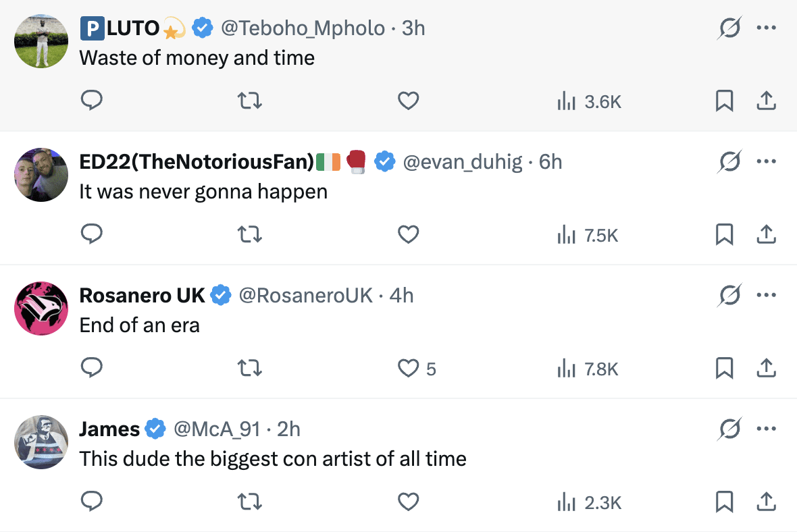Screen dimensions: 797x532
Task: Like Rosanero UK's "End of an era" tweet
Action: (409, 369)
